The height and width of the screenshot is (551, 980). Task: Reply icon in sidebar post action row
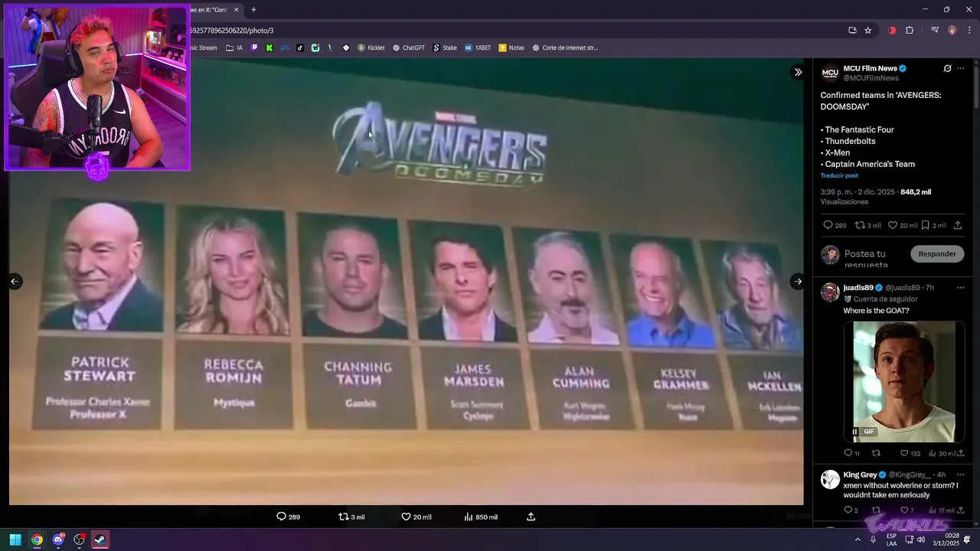[827, 225]
